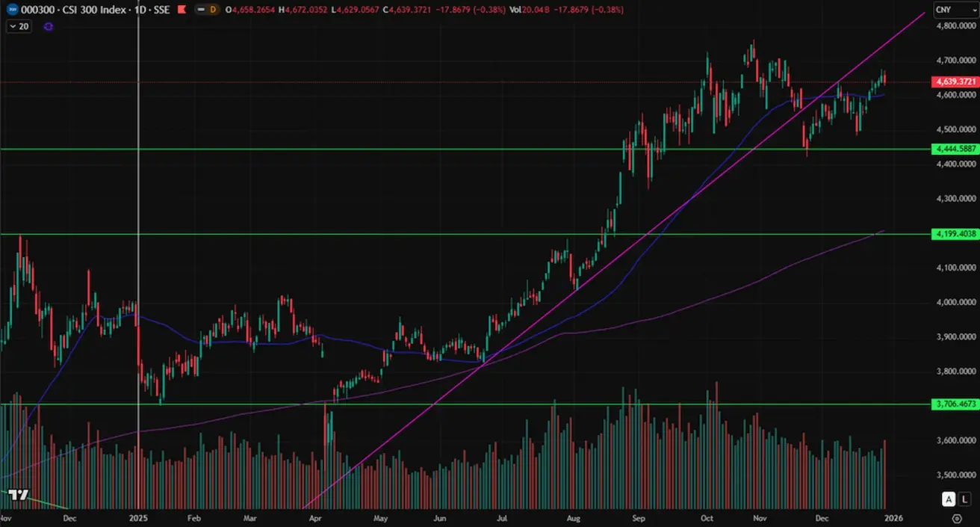Viewport: 980px width, 527px height.
Task: Click the orange D data status icon
Action: click(213, 10)
